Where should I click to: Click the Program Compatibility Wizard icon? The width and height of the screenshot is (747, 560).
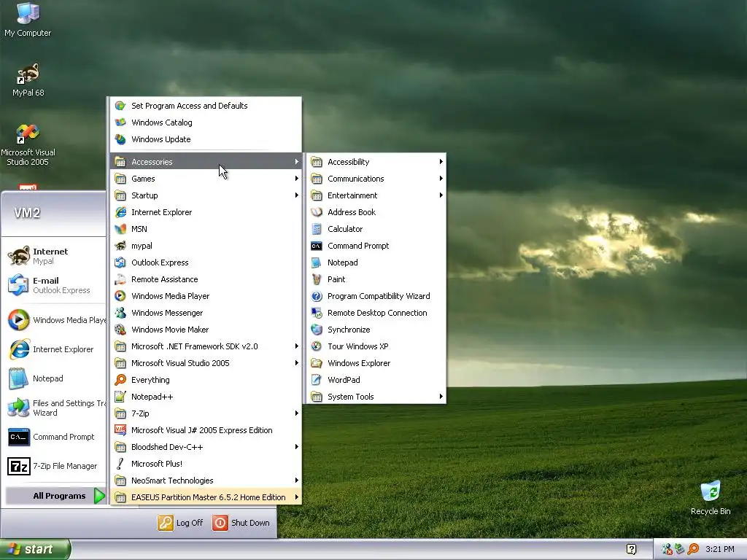(x=317, y=296)
